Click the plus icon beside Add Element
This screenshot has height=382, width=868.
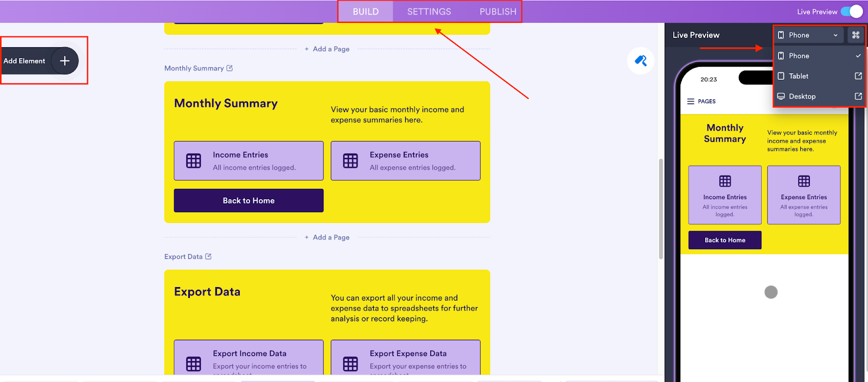65,61
